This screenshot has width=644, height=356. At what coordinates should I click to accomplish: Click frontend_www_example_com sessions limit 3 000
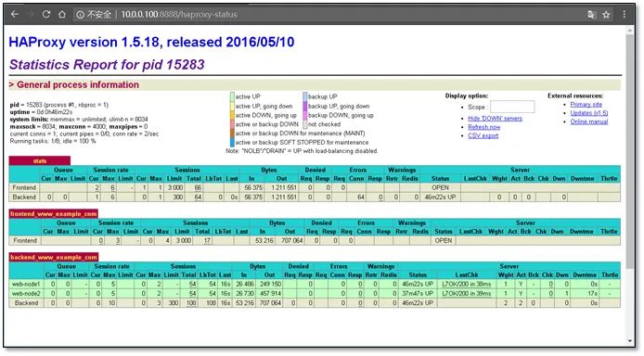tap(184, 240)
